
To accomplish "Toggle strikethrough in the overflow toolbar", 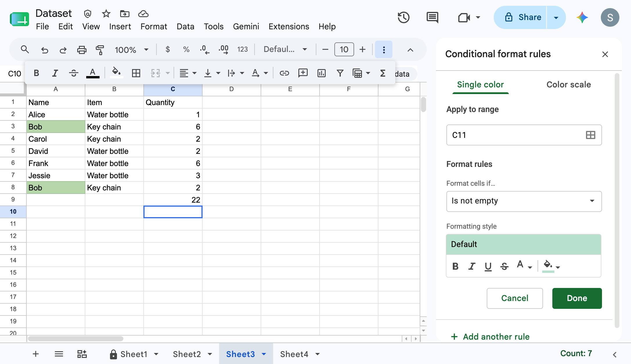I will pyautogui.click(x=74, y=73).
